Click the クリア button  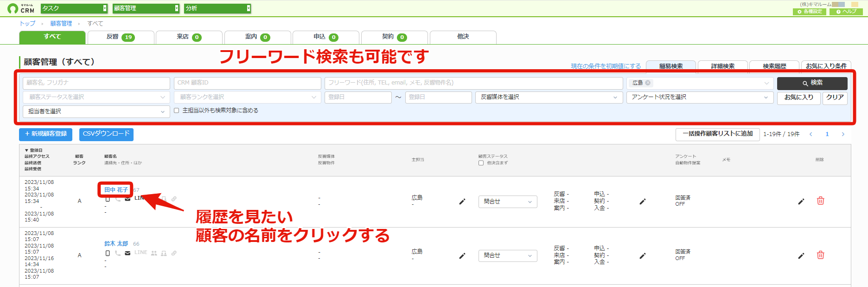[835, 98]
